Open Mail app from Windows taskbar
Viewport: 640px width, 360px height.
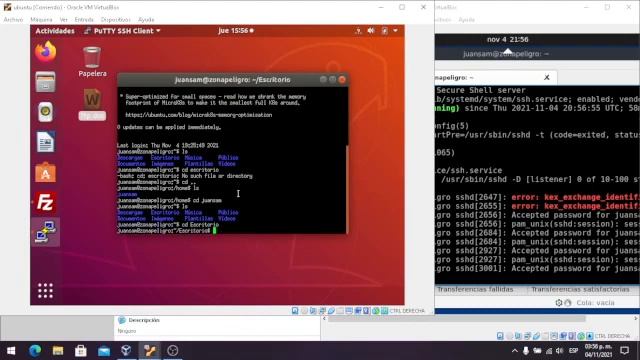point(104,351)
